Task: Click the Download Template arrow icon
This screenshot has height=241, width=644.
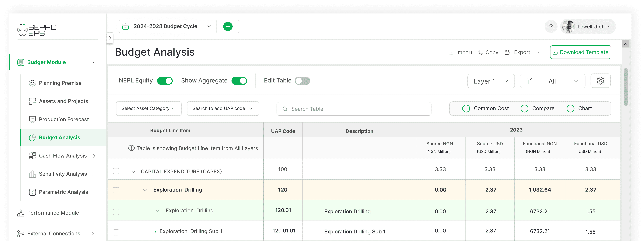Action: [x=555, y=52]
